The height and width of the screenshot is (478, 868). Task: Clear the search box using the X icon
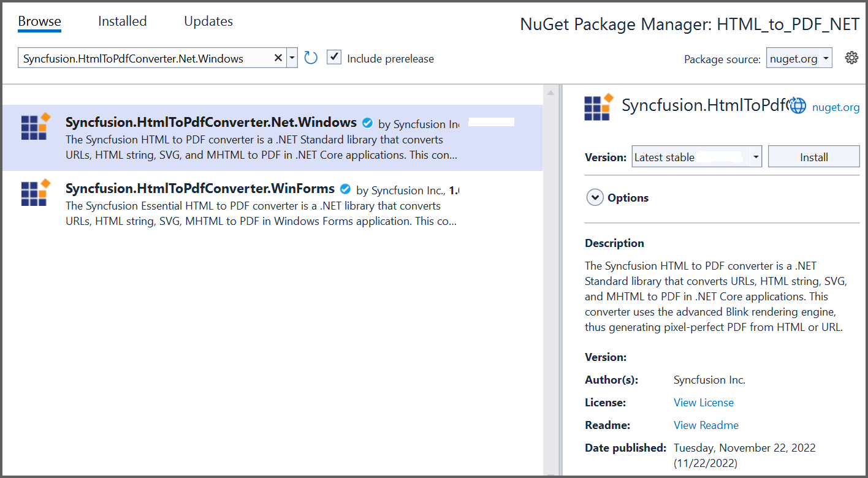278,57
